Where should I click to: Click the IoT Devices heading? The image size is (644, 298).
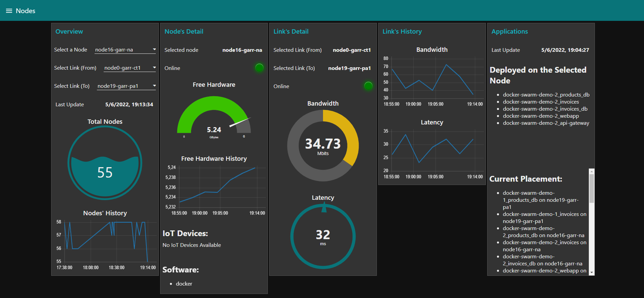185,233
